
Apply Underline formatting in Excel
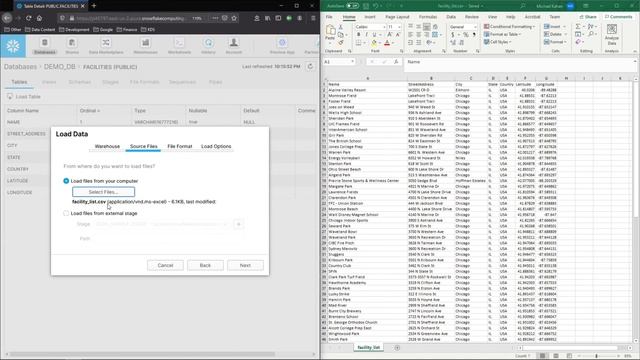click(x=374, y=35)
